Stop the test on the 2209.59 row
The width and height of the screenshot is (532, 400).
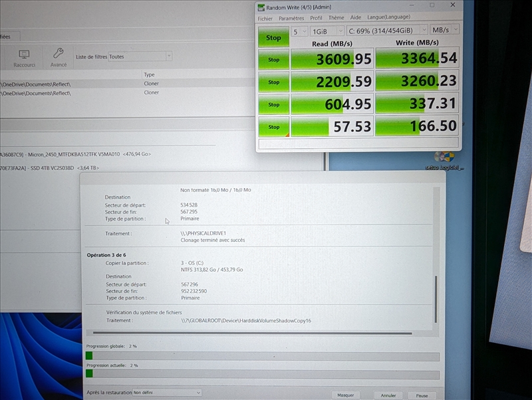pos(273,82)
